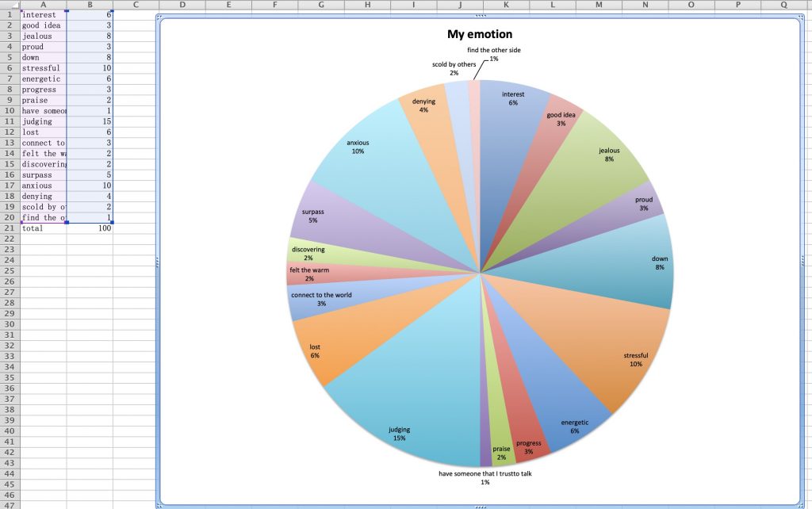Select the 'anxious 10%' data label

[358, 147]
